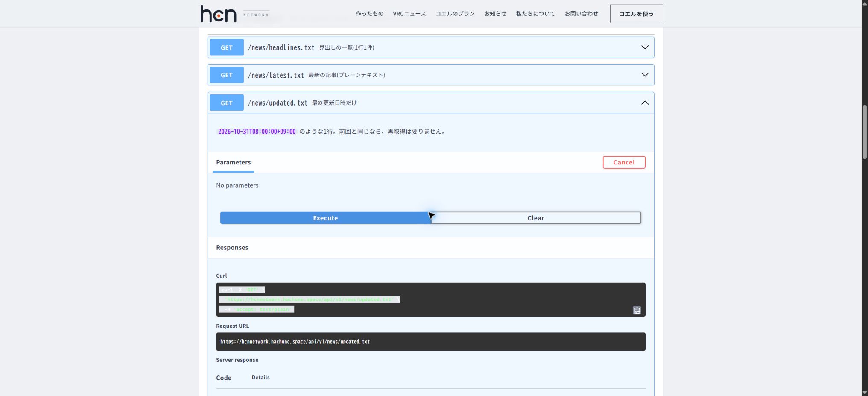The width and height of the screenshot is (868, 396).
Task: Click the 'No parameters' text
Action: tap(237, 185)
